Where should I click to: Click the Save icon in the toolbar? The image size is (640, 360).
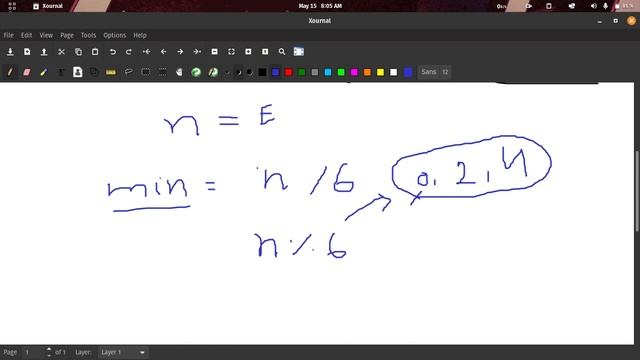(x=10, y=52)
